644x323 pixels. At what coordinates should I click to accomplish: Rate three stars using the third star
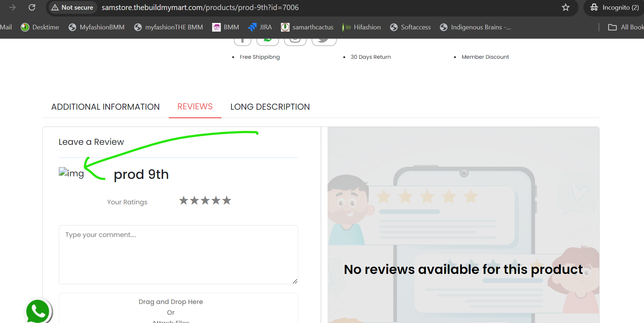[x=205, y=200]
